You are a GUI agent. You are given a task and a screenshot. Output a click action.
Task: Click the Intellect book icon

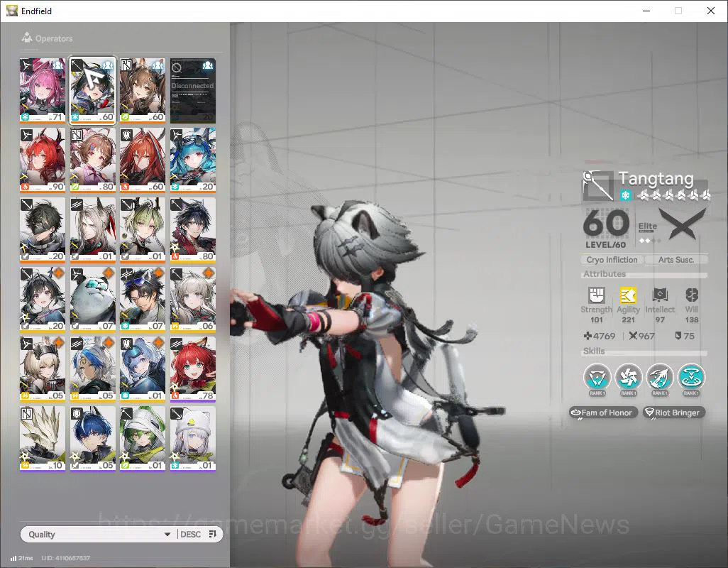click(x=660, y=295)
